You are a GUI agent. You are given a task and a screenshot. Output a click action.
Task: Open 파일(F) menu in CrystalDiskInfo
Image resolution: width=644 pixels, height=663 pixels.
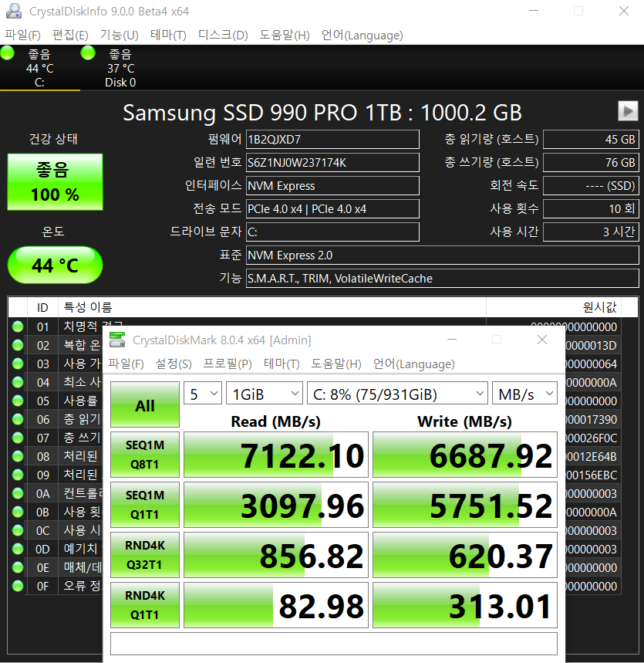[x=23, y=35]
